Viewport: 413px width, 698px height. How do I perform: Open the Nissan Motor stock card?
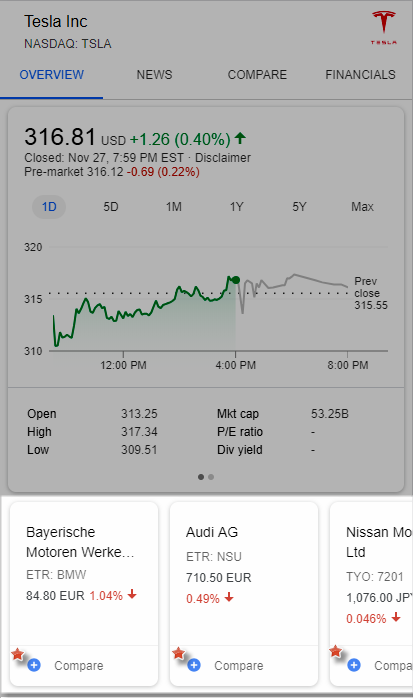371,594
